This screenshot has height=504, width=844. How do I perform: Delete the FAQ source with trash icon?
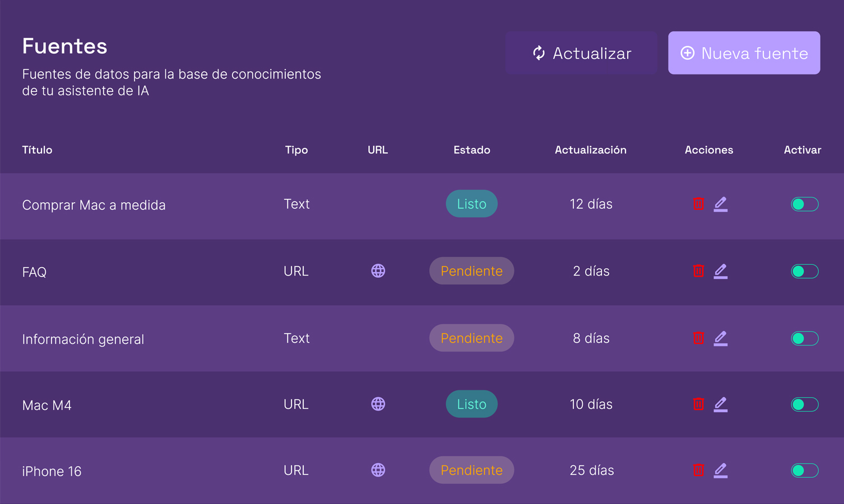(x=698, y=271)
